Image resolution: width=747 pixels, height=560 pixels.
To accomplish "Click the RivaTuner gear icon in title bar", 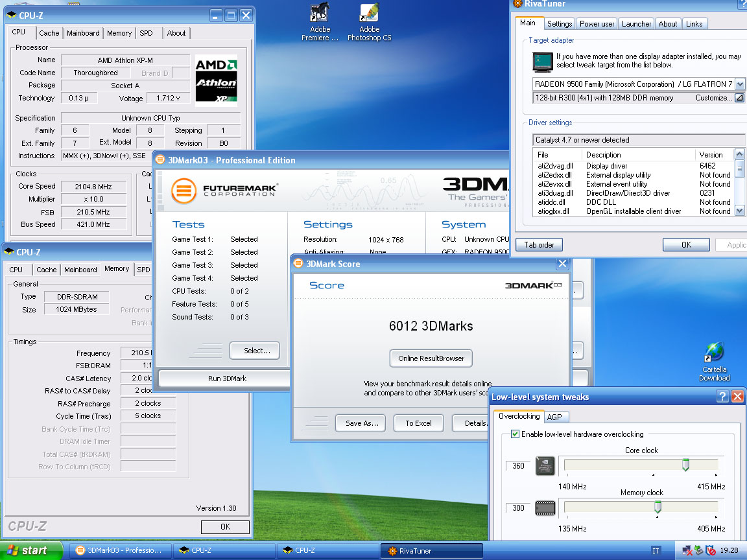I will [517, 3].
